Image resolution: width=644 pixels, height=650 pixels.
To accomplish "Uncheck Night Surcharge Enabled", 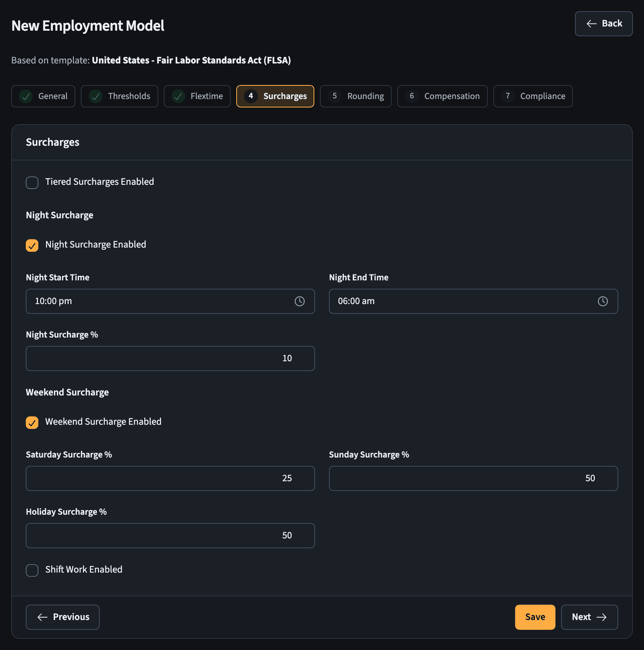I will pos(32,245).
